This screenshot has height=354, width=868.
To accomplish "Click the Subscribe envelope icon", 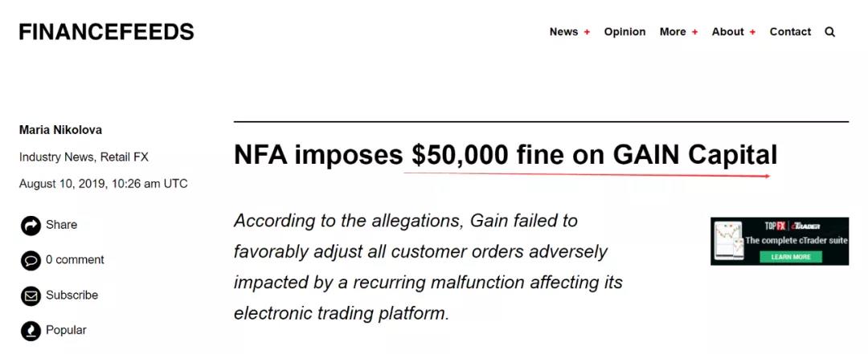I will [x=31, y=296].
